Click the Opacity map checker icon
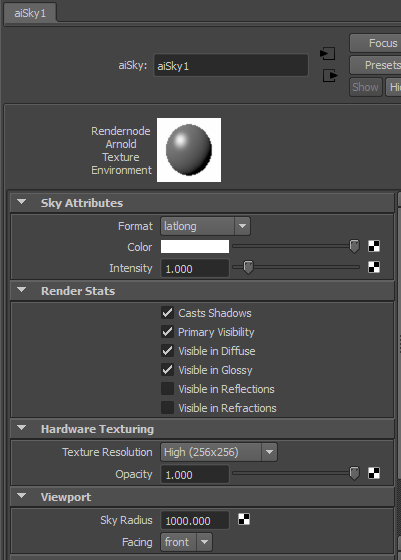The width and height of the screenshot is (401, 560). [374, 473]
